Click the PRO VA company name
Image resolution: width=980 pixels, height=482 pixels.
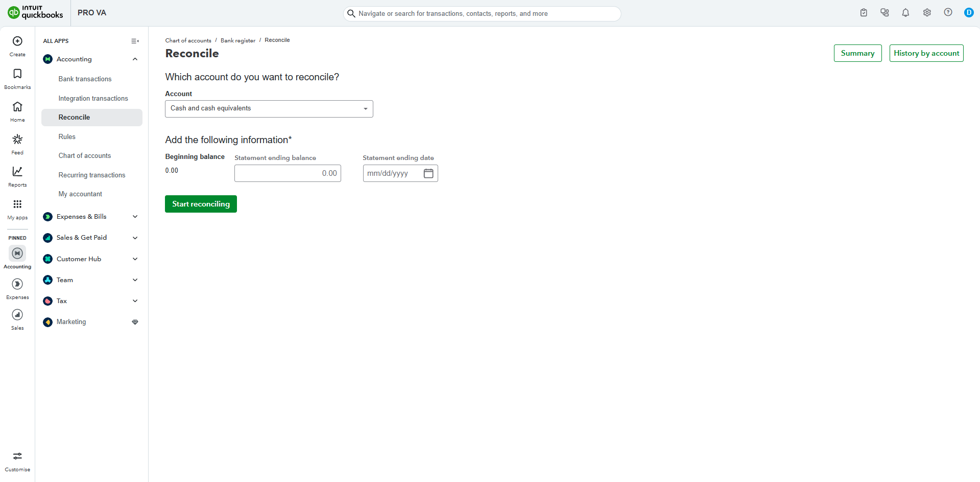[92, 13]
